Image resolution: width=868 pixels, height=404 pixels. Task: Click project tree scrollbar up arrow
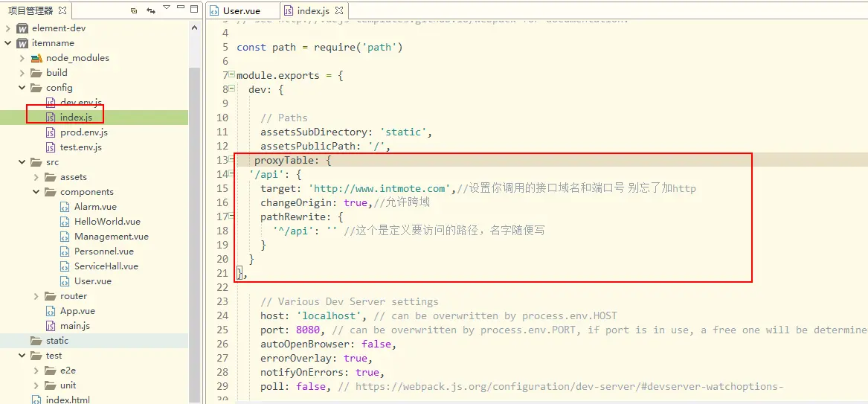(195, 27)
